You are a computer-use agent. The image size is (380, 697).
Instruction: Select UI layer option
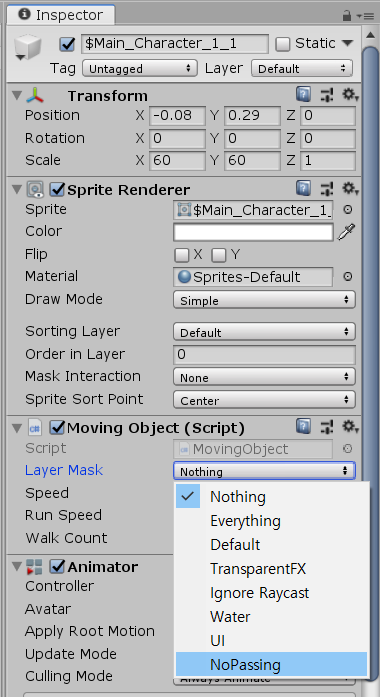[272, 641]
